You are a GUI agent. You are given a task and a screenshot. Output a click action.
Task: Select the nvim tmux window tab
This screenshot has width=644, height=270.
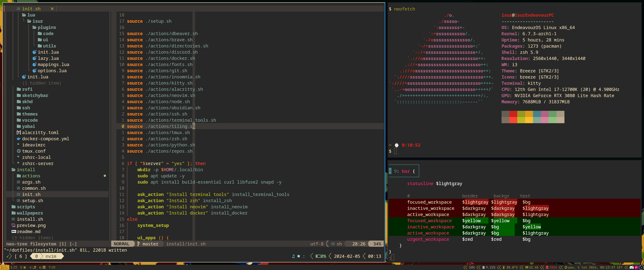pyautogui.click(x=51, y=256)
